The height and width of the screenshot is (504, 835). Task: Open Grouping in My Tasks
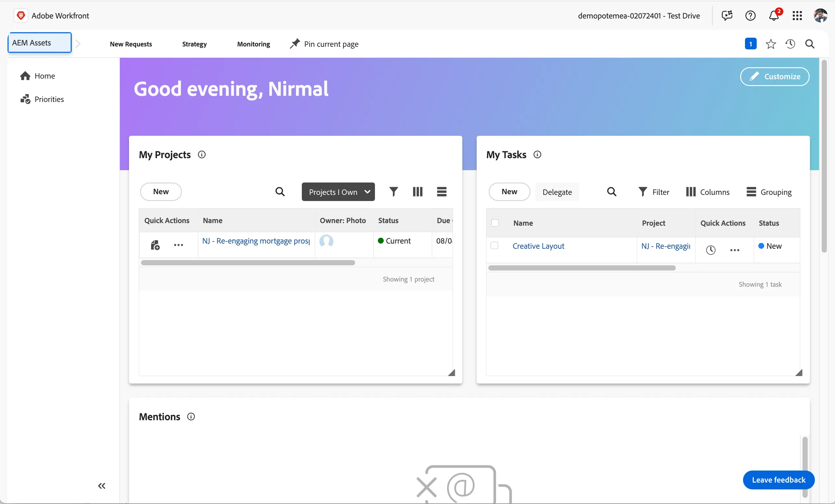769,192
